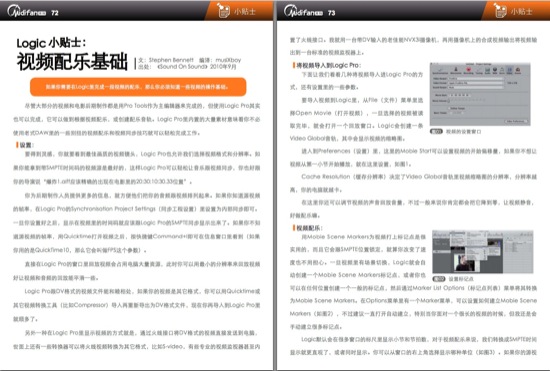Viewport: 550px width, 371px height.
Task: Click the section heading 视频配乐:
Action: 308,228
